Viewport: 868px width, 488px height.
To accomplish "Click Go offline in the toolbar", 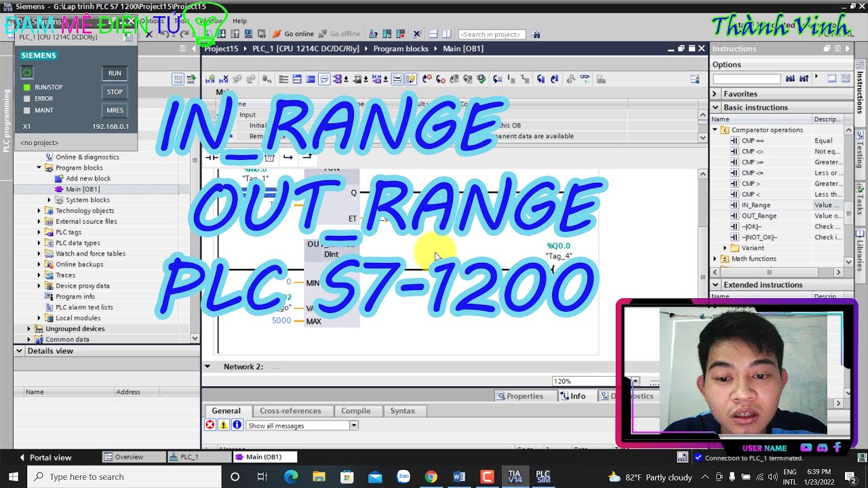I will click(339, 34).
